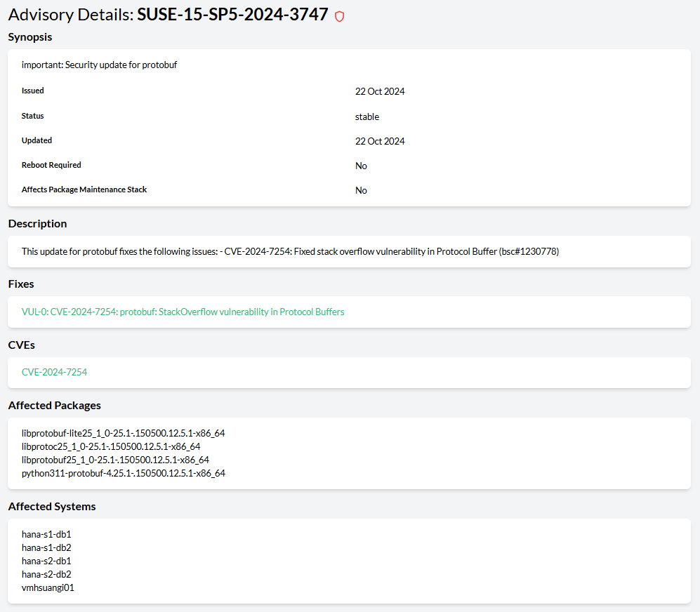Click affected system hana-s2-db2

46,574
